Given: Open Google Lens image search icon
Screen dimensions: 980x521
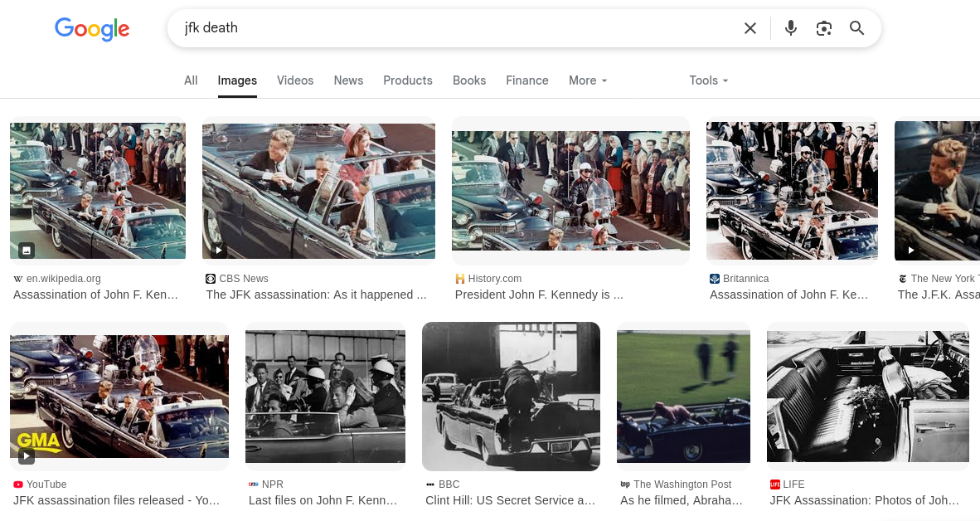Looking at the screenshot, I should click(x=824, y=28).
